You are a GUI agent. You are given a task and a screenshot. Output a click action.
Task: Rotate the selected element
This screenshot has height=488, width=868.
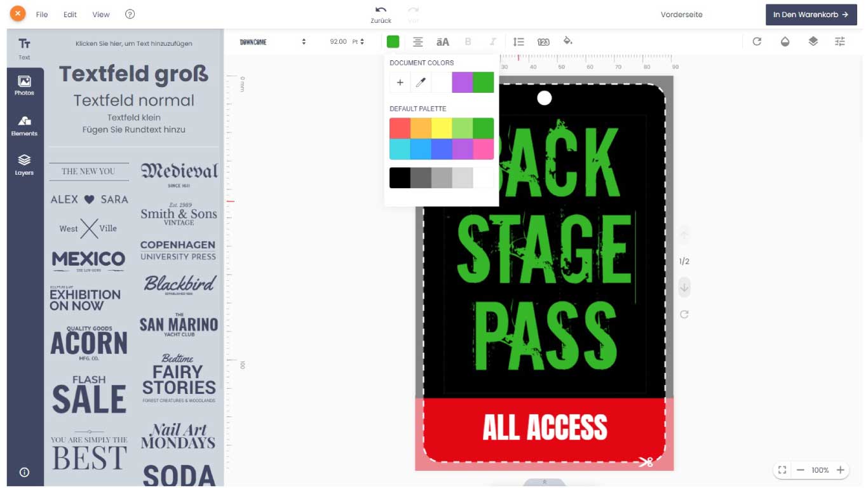click(756, 41)
